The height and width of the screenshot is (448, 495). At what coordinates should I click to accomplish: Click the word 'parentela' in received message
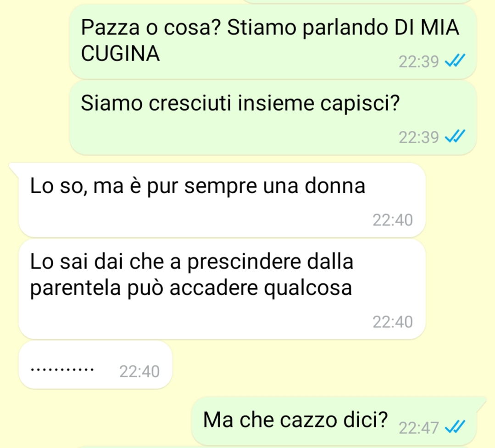75,288
